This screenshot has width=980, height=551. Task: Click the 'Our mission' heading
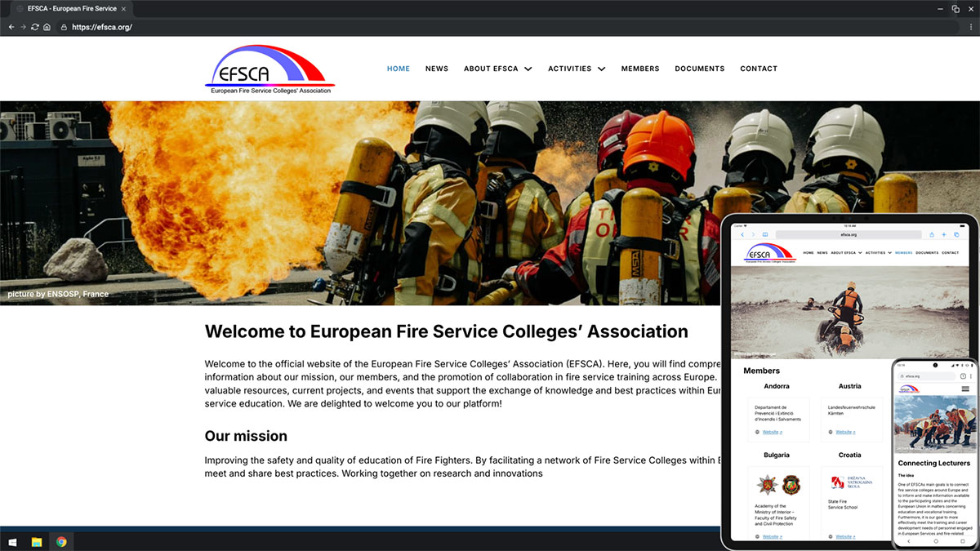point(246,436)
